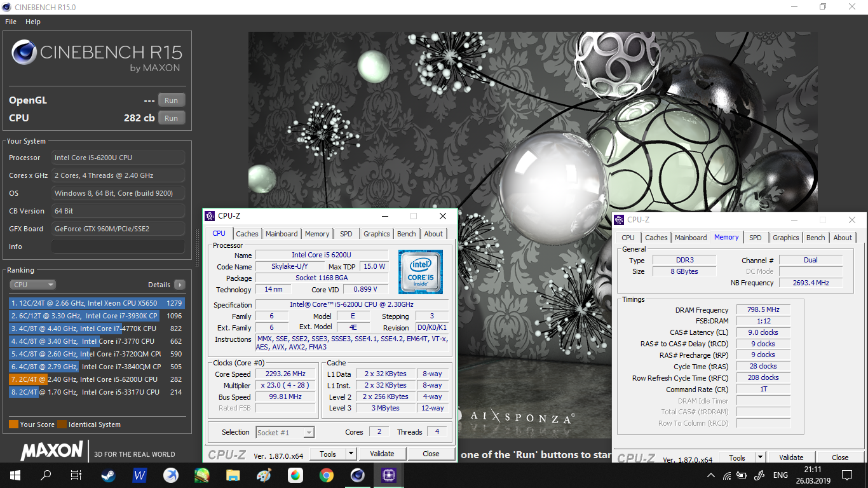Switch to CPU tab in CPU-Z Memory window

coord(628,238)
